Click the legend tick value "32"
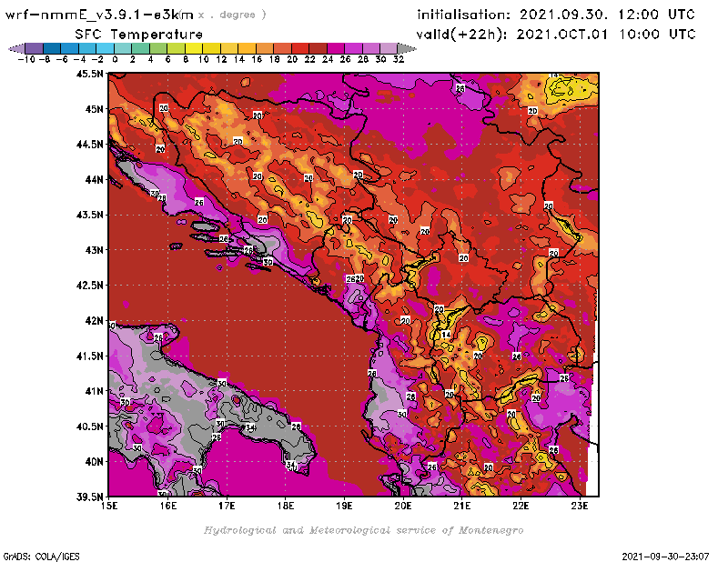This screenshot has height=562, width=728. pos(399,60)
